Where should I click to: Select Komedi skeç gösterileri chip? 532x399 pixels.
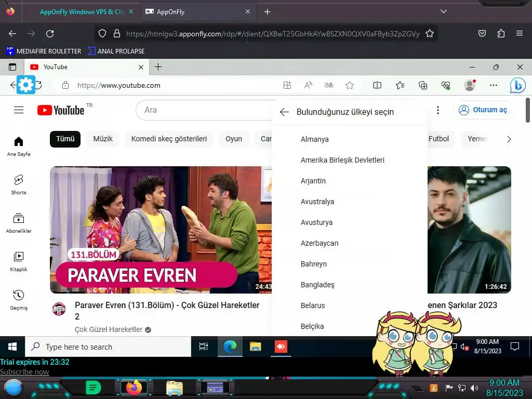coord(169,139)
